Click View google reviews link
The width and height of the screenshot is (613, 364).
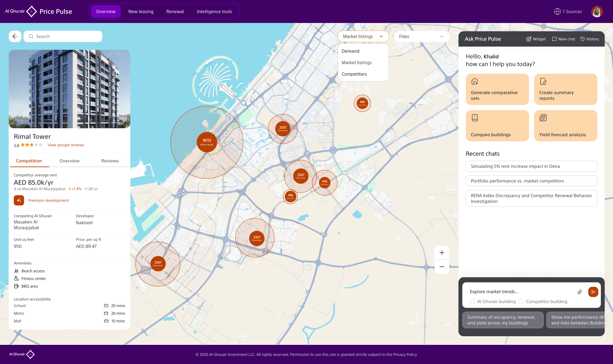click(66, 145)
